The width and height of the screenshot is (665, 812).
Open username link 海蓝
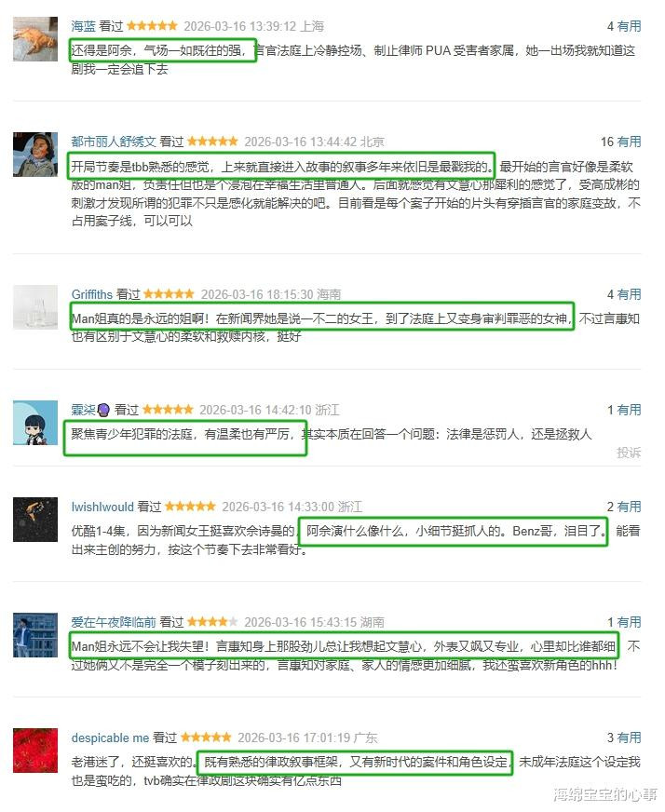84,26
